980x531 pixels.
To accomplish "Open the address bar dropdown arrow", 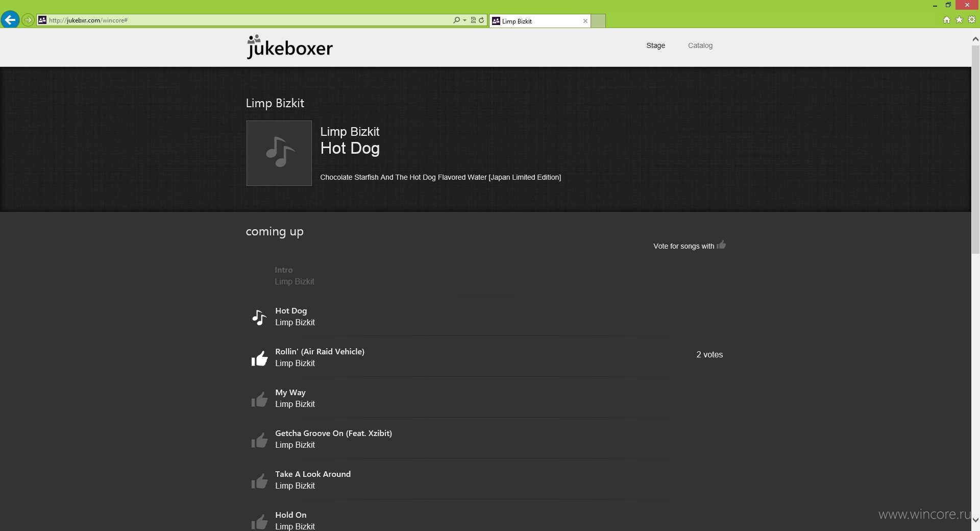I will pos(464,20).
